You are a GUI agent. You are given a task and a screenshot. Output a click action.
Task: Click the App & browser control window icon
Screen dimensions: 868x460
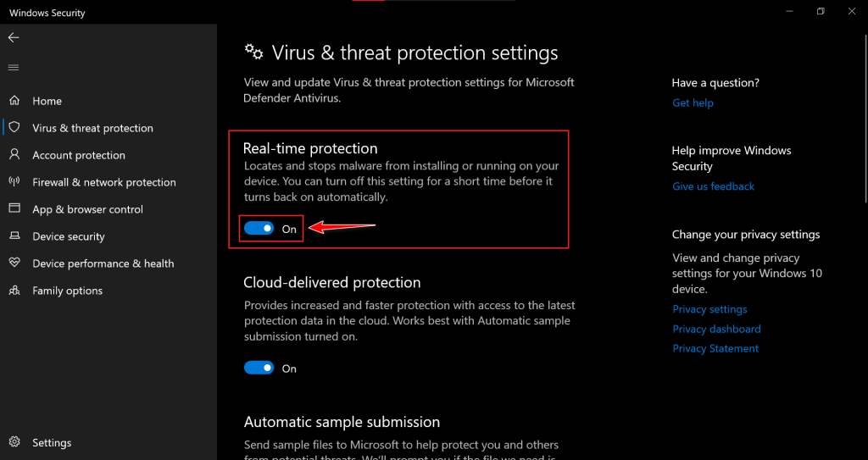click(14, 209)
